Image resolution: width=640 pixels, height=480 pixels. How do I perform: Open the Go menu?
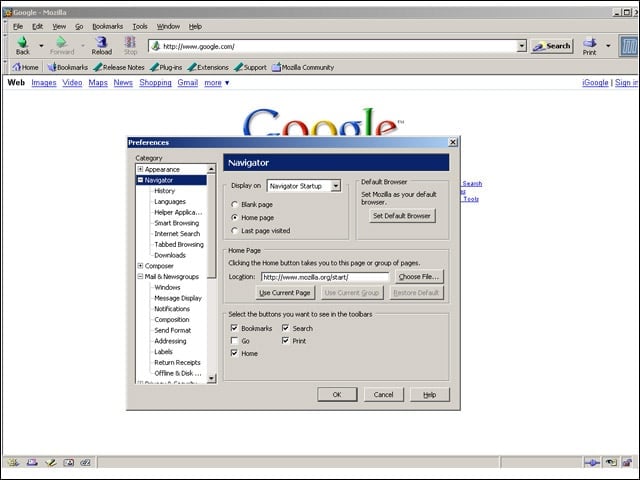pyautogui.click(x=79, y=27)
